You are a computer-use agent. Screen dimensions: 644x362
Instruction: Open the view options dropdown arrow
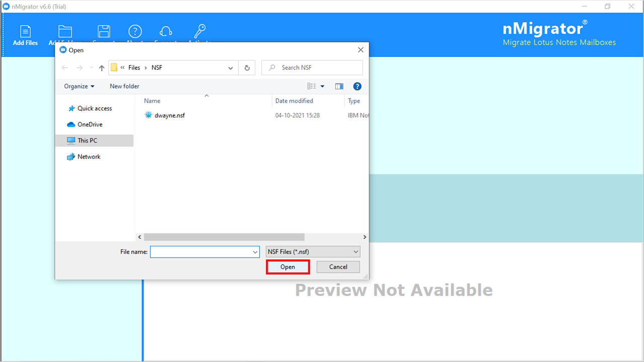(x=323, y=86)
